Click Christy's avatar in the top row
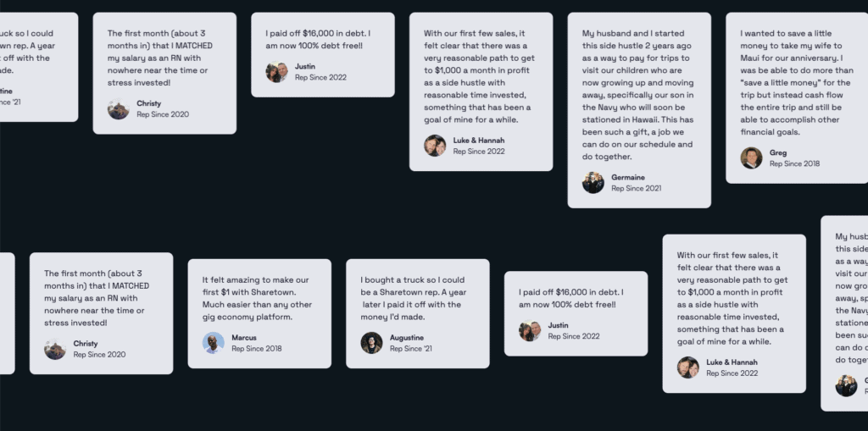Screen dimensions: 868x431 point(119,109)
